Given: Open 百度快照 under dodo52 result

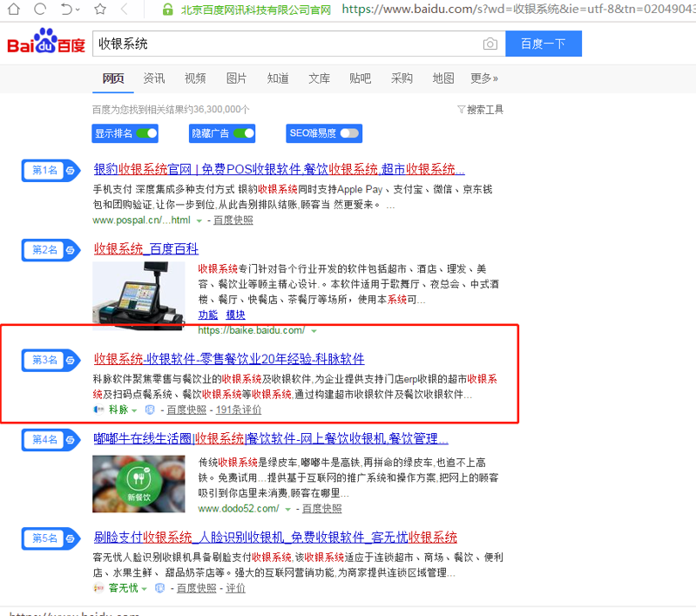Looking at the screenshot, I should pos(321,509).
